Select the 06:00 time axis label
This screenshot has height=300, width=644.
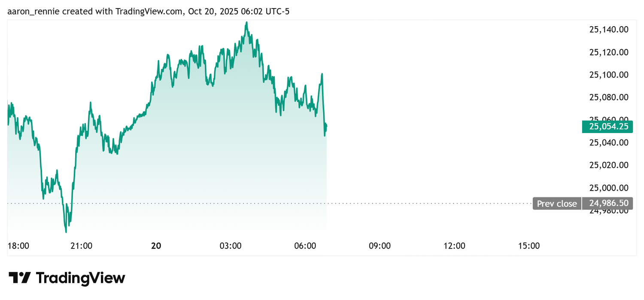[305, 246]
